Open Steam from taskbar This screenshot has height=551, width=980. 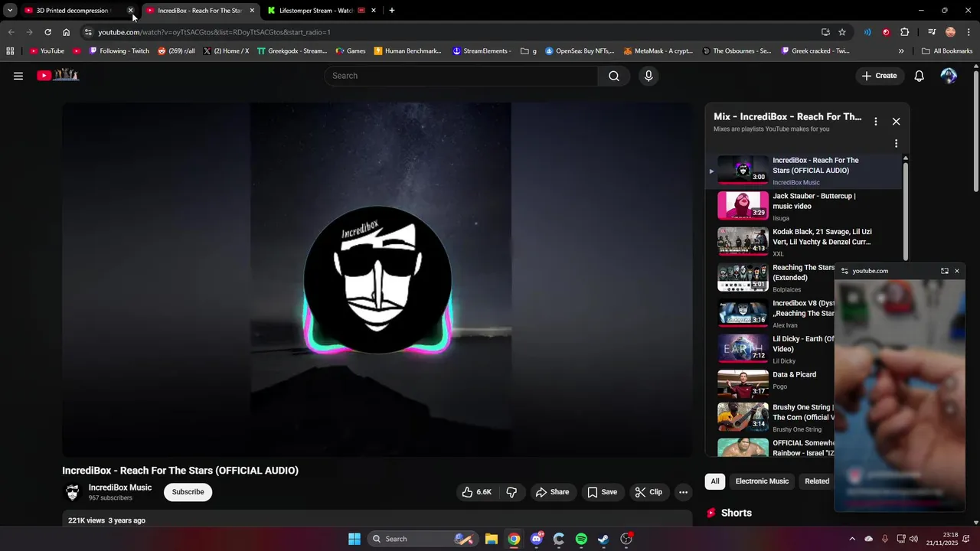tap(603, 539)
